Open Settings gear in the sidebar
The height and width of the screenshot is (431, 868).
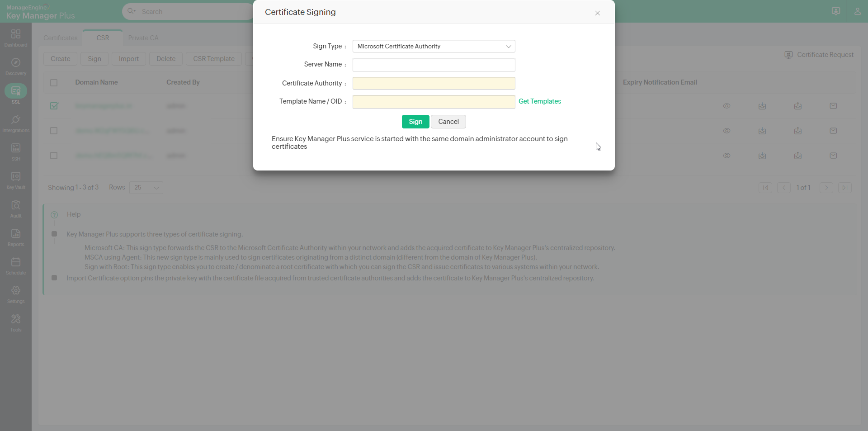(x=16, y=294)
